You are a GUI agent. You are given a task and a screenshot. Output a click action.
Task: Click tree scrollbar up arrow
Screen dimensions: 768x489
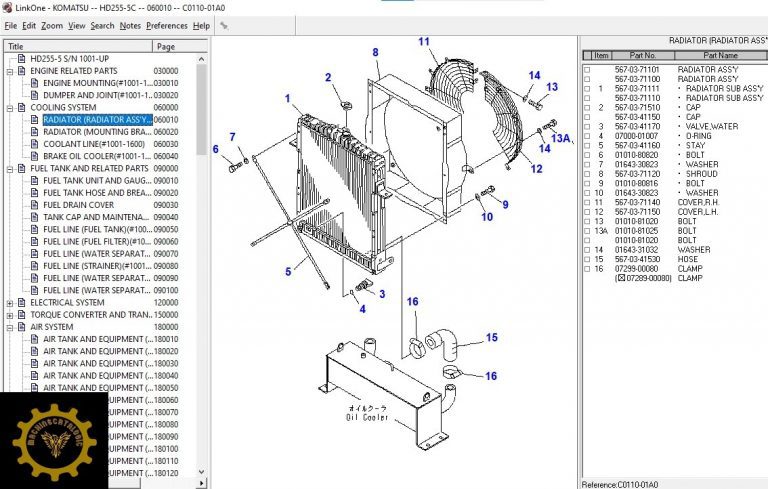pyautogui.click(x=201, y=59)
